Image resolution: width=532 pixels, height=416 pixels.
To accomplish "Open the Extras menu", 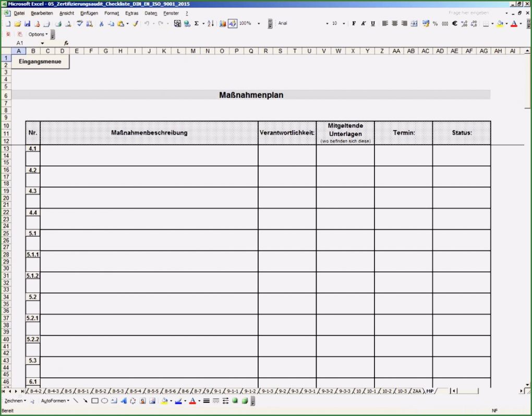I will (131, 13).
